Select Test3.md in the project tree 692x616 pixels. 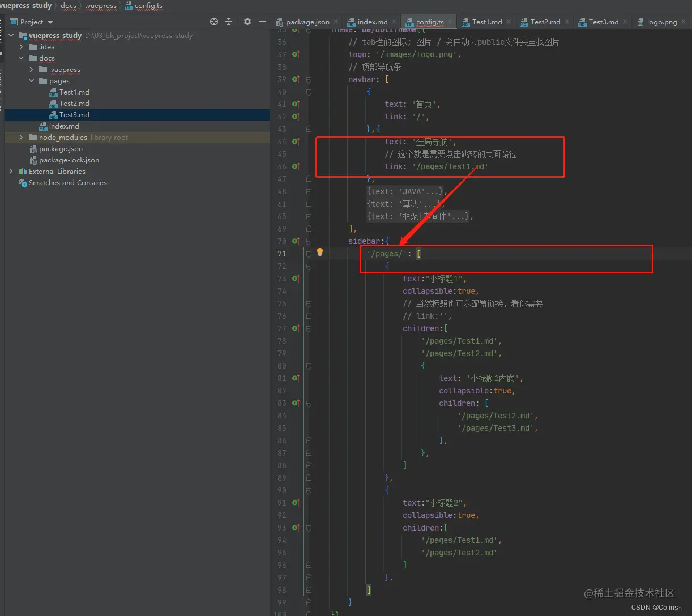point(74,114)
